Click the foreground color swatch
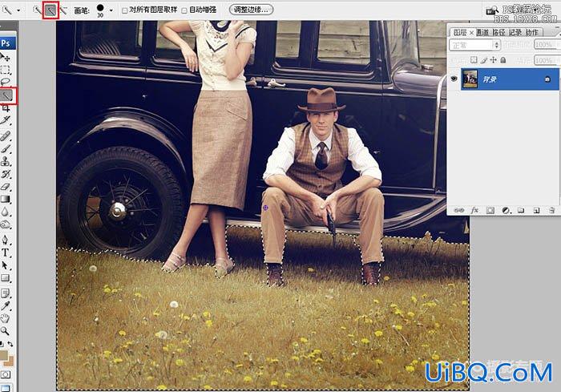 [x=3, y=355]
